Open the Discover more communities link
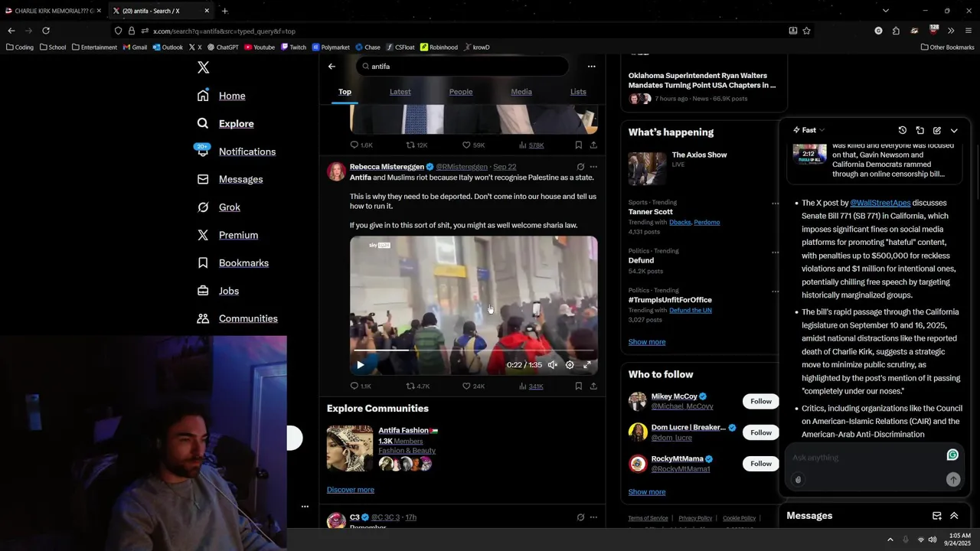 pos(351,490)
